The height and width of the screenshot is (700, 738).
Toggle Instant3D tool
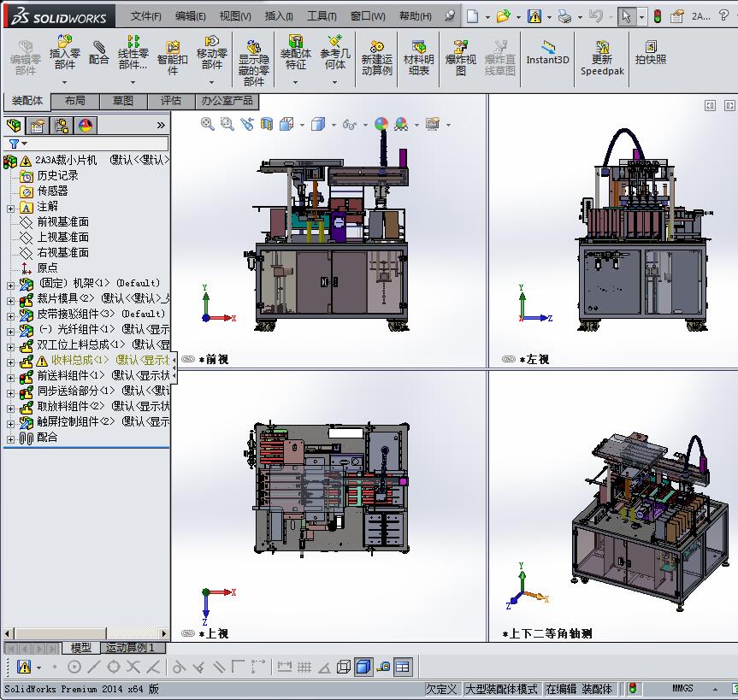click(547, 53)
